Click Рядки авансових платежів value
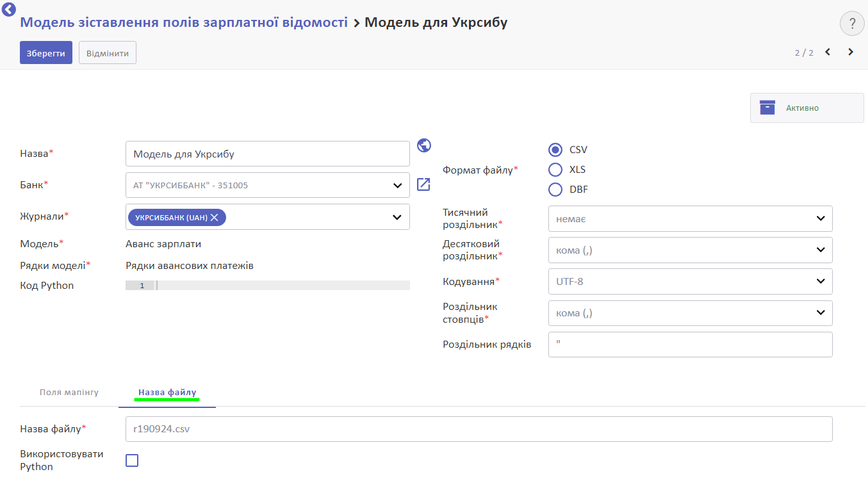868x504 pixels. [190, 265]
